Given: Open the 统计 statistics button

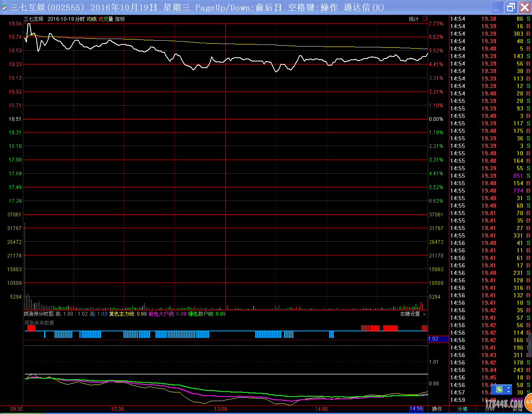Looking at the screenshot, I should 414,19.
